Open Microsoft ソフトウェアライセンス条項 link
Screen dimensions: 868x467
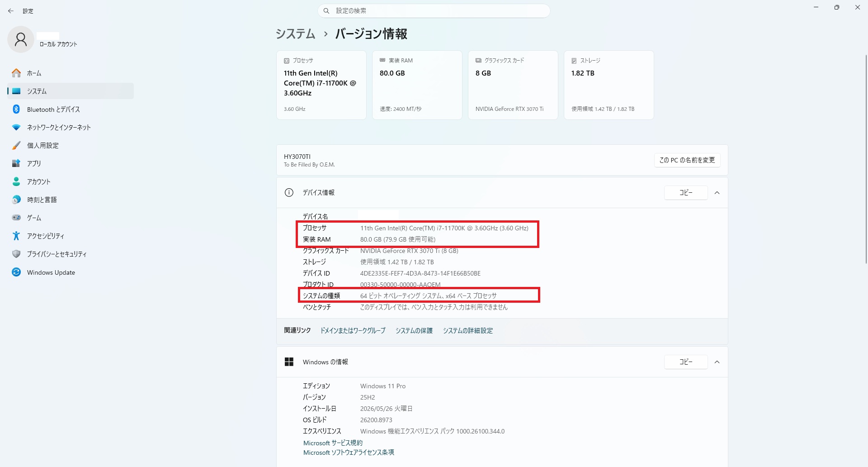[x=349, y=453]
